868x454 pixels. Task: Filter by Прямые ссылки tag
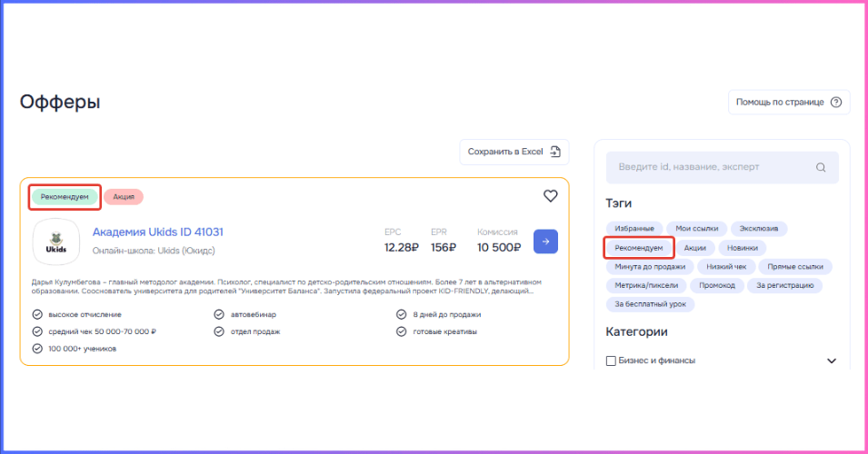pos(795,267)
